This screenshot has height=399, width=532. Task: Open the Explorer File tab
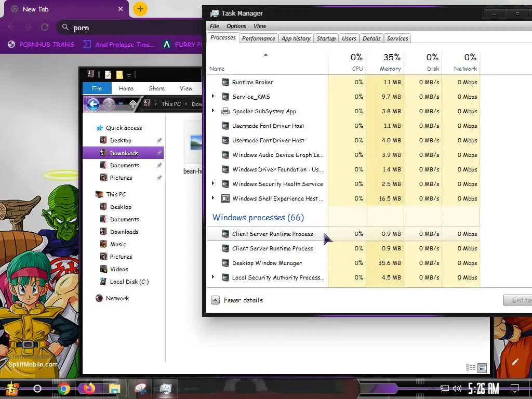pos(97,88)
